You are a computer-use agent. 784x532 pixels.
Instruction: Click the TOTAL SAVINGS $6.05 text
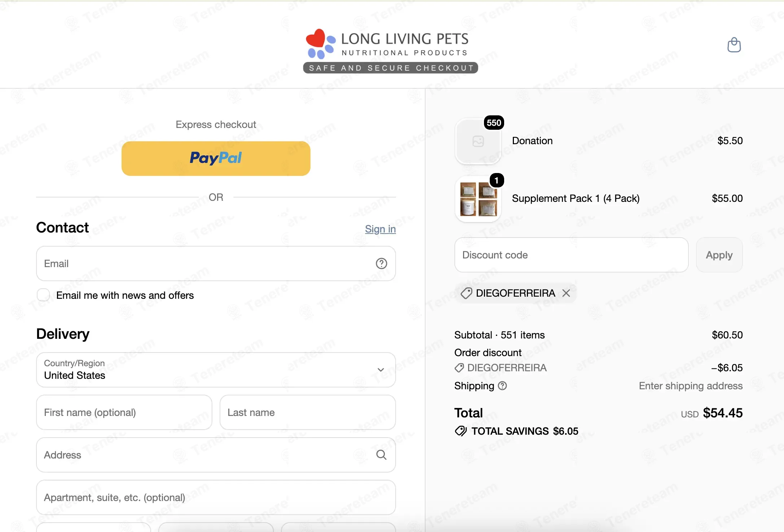pos(525,431)
